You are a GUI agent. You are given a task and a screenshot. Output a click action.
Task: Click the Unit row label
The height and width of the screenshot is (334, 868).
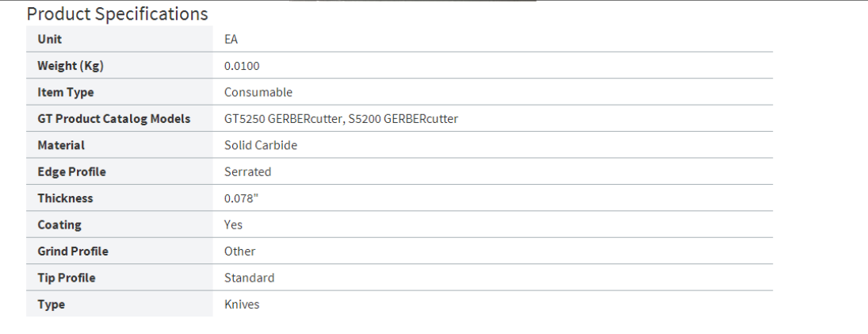(x=49, y=39)
